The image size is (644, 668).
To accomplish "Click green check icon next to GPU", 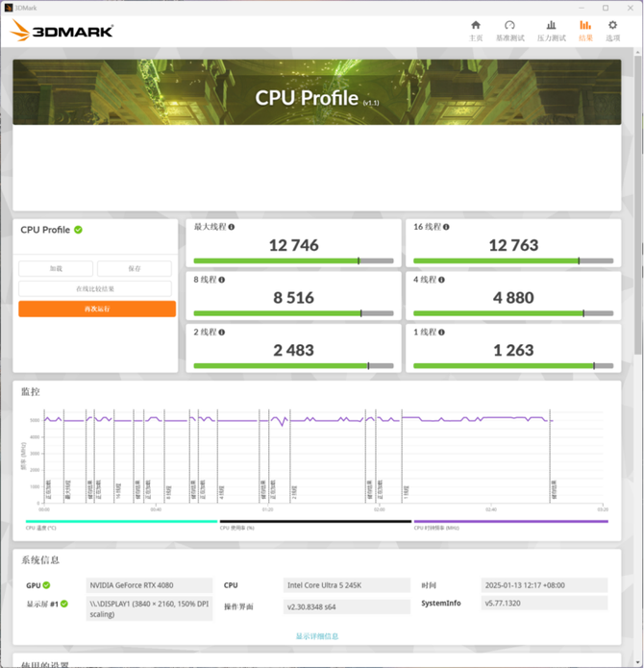I will pos(46,585).
